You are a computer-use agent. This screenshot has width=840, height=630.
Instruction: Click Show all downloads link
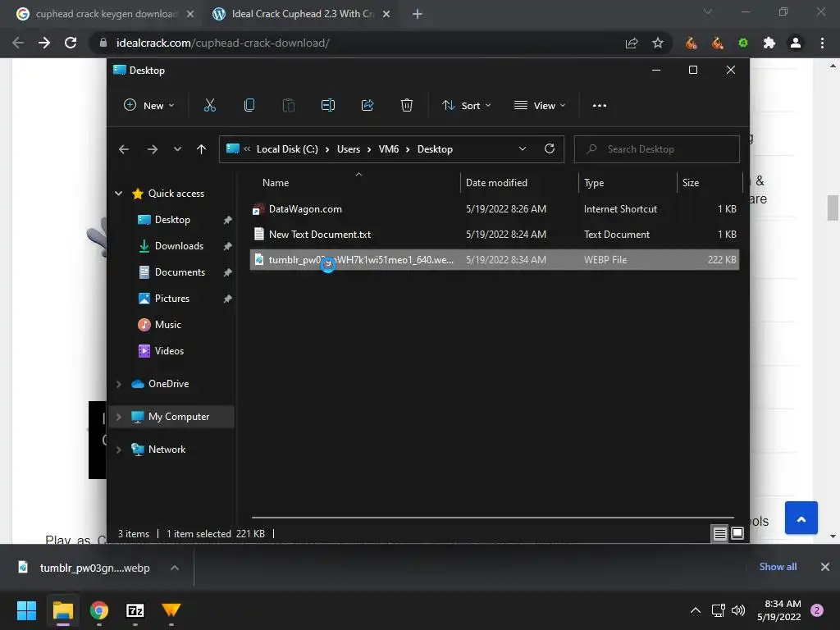coord(778,567)
